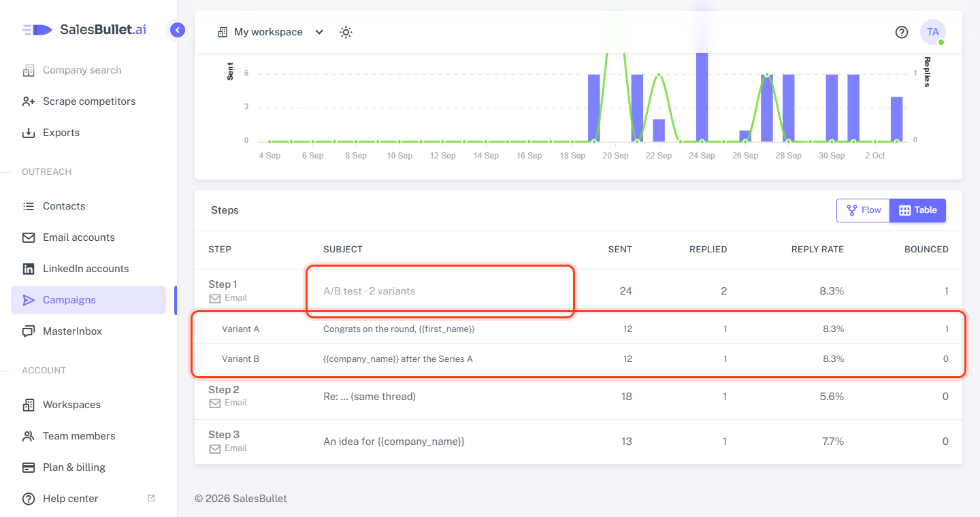Select the Step 2 row subject
Viewport: 980px width, 517px height.
[370, 396]
